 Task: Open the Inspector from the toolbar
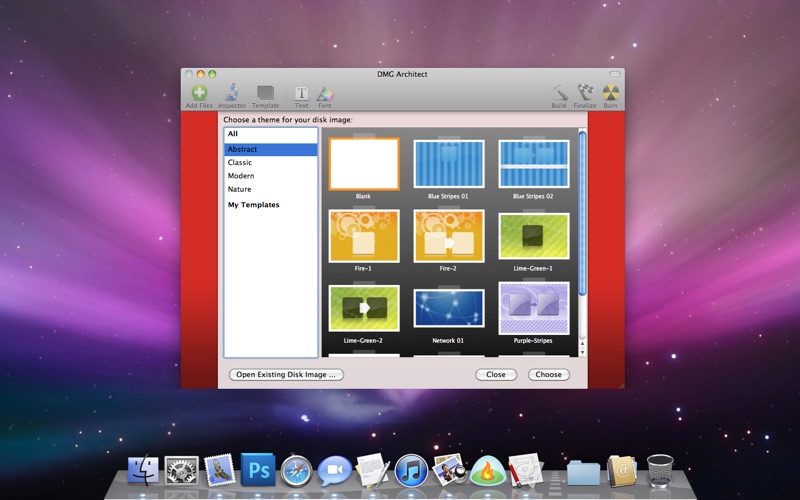231,93
